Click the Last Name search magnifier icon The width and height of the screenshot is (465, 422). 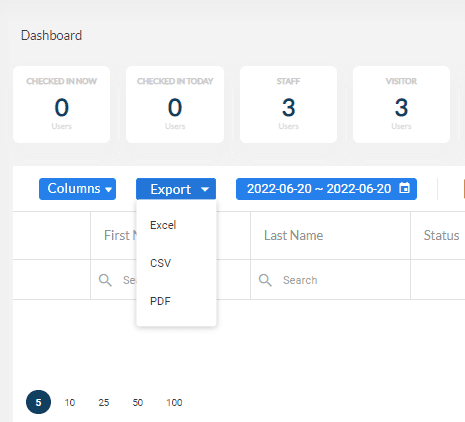pyautogui.click(x=265, y=280)
